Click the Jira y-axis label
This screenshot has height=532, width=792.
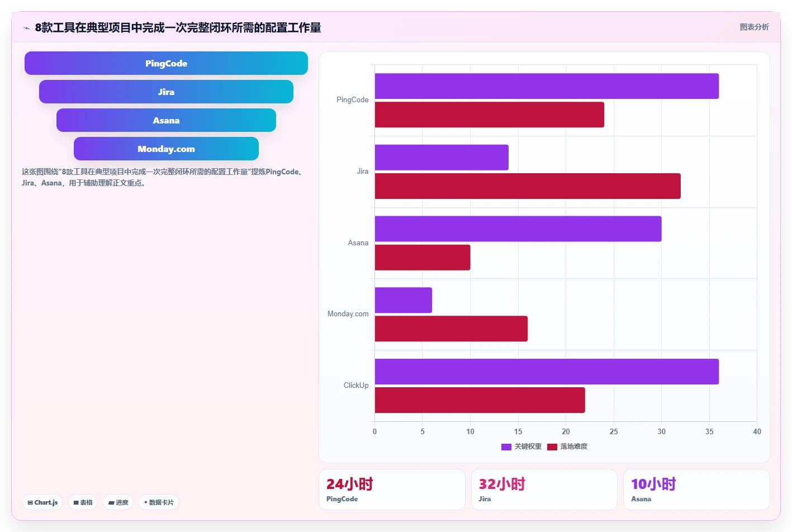pos(363,172)
